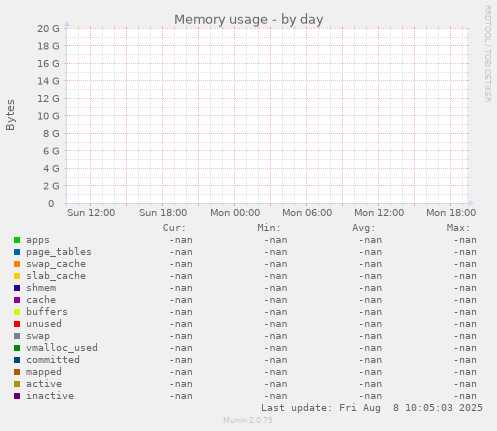497x431 pixels.
Task: Select the 'cache' legend label
Action: tap(41, 300)
